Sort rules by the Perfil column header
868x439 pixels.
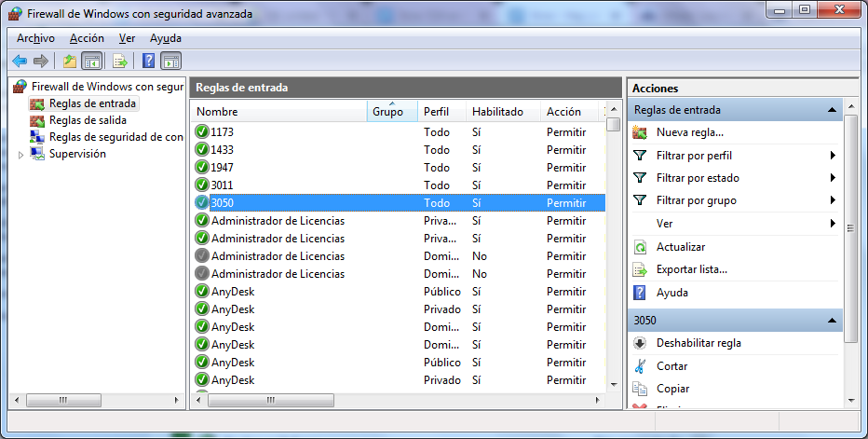pos(442,112)
